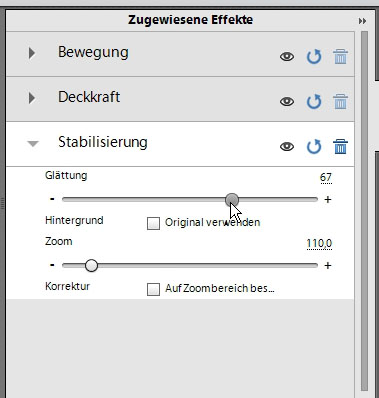Click the Glättung value 67
This screenshot has width=379, height=398.
coord(326,177)
